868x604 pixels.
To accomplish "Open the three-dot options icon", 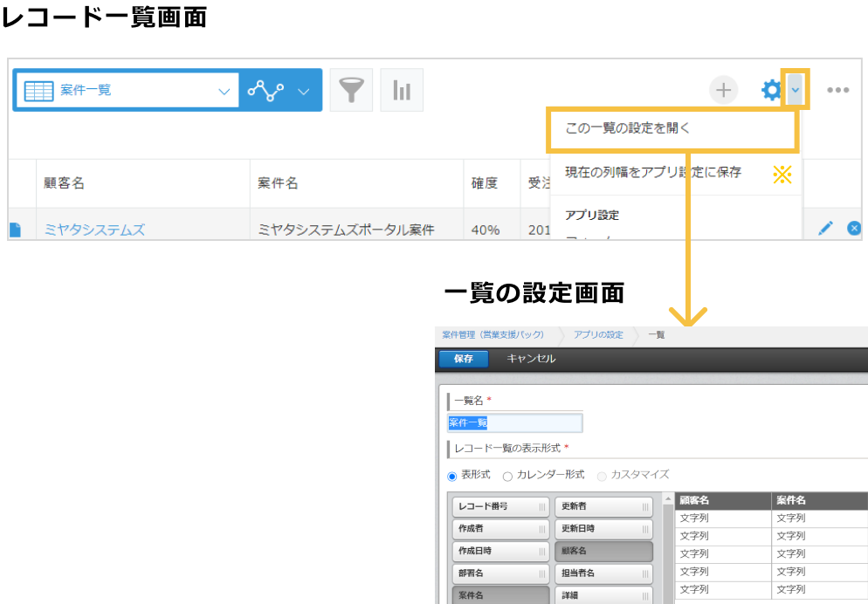I will pyautogui.click(x=838, y=89).
